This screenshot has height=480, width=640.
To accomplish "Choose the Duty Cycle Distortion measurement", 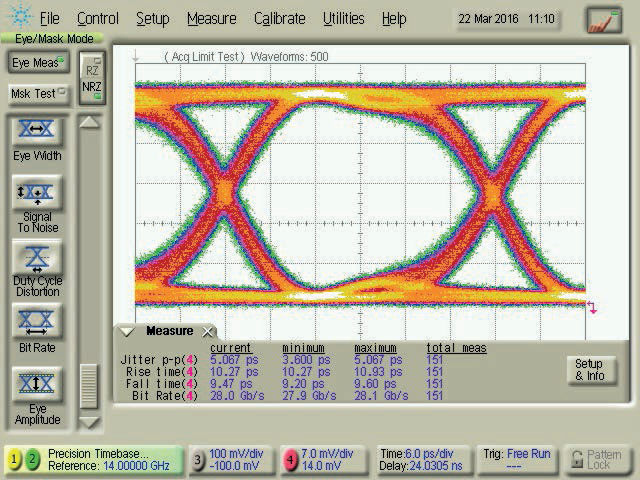I will (x=37, y=257).
